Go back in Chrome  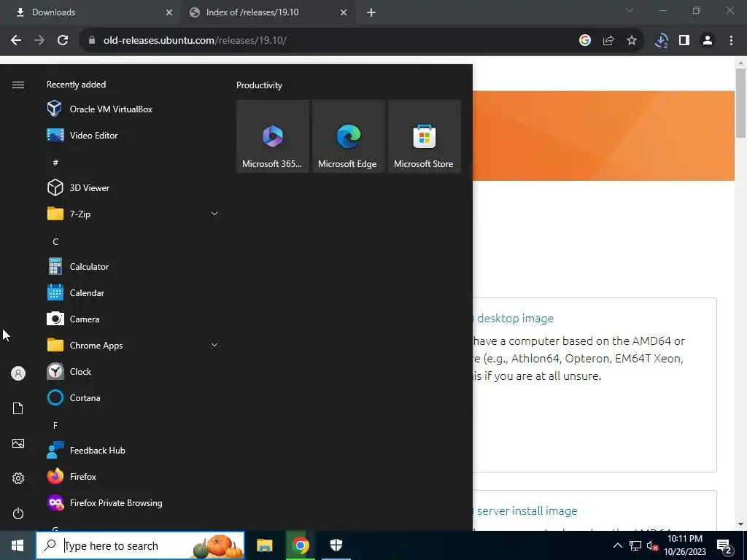tap(16, 41)
